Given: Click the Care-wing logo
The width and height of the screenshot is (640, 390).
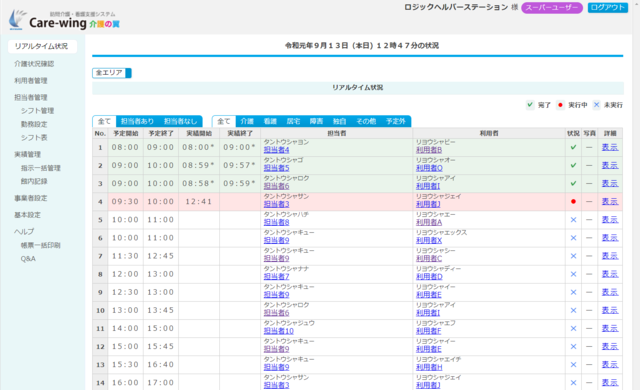Looking at the screenshot, I should [x=64, y=20].
